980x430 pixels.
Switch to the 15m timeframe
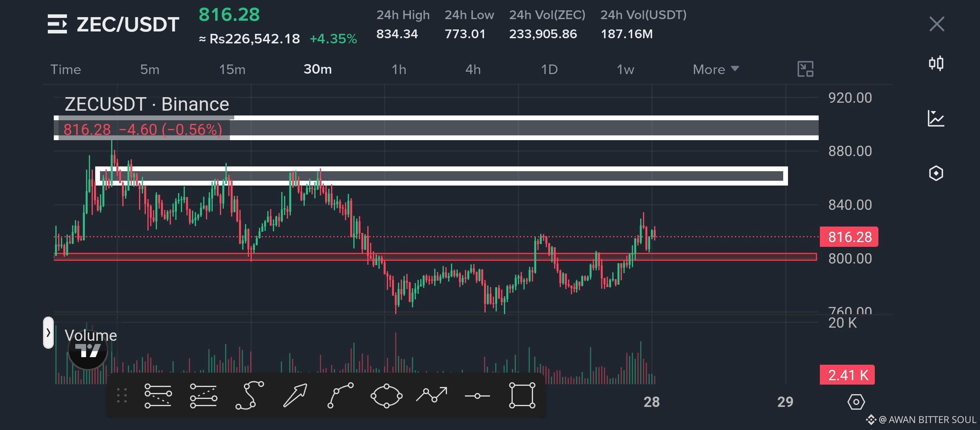232,69
